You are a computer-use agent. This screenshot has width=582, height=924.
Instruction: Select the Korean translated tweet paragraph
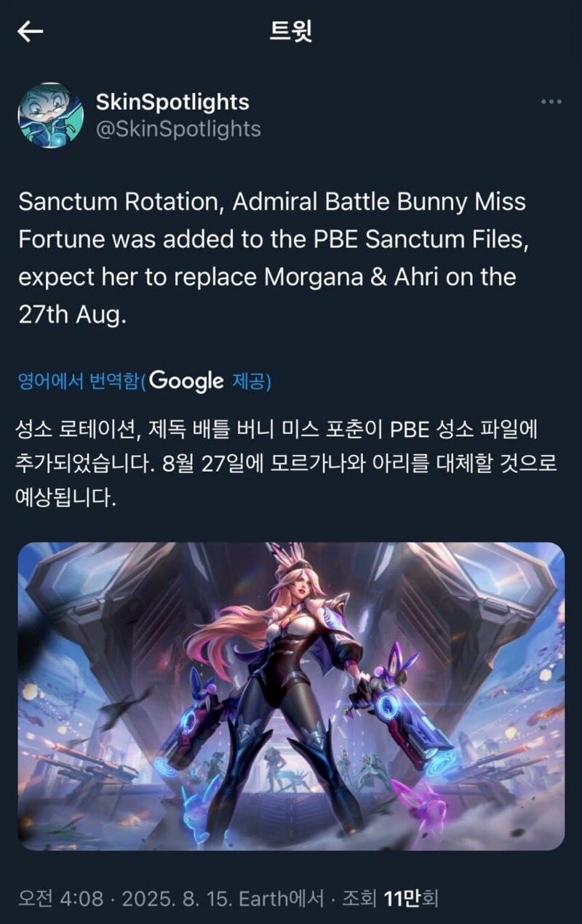click(x=278, y=464)
